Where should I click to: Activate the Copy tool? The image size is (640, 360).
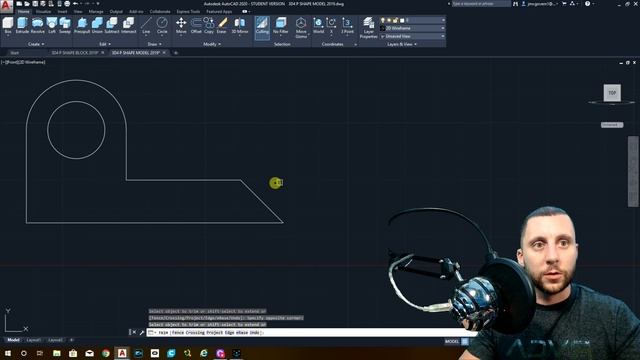pos(209,25)
